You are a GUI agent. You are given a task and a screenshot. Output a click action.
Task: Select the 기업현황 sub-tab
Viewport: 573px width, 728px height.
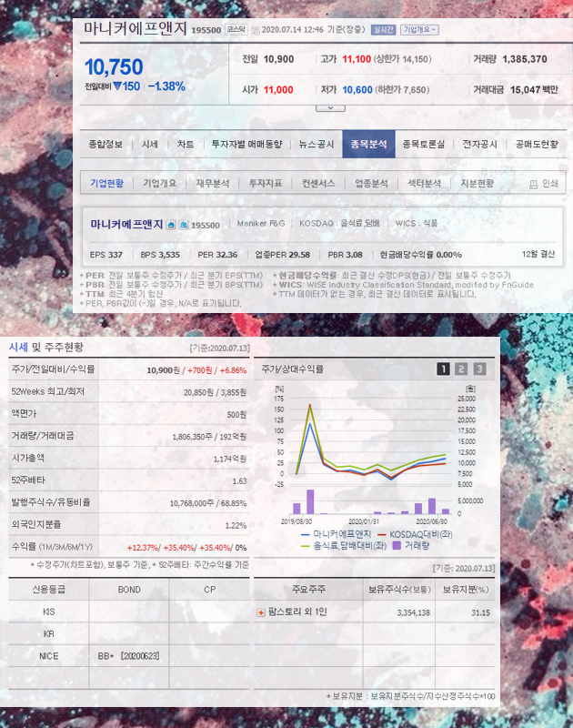click(x=106, y=184)
